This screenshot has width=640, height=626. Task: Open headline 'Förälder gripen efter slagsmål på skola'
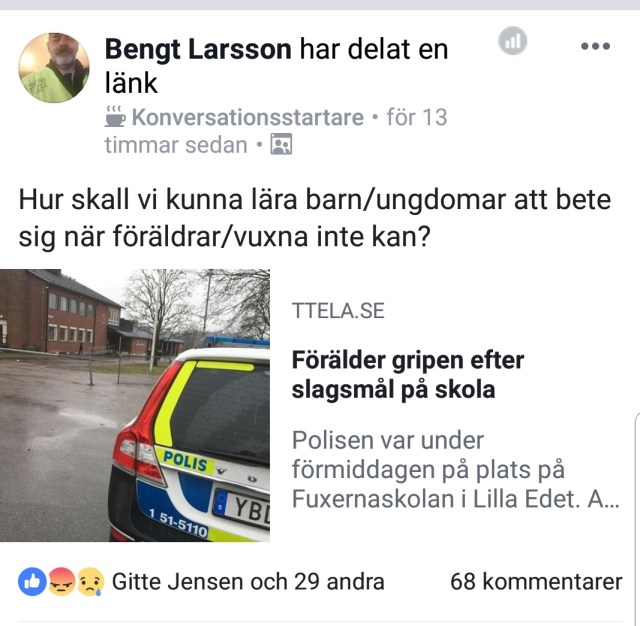(x=407, y=375)
